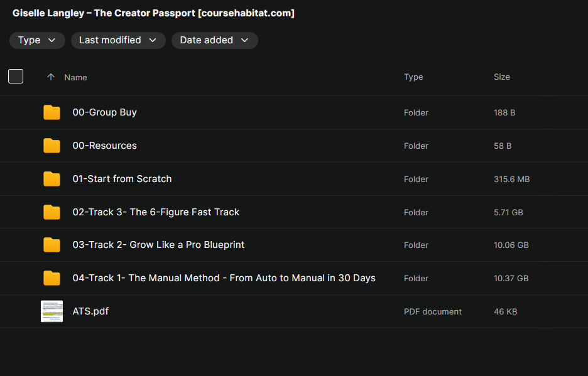Click the Creator Passport folder title
The width and height of the screenshot is (588, 376).
[x=153, y=13]
